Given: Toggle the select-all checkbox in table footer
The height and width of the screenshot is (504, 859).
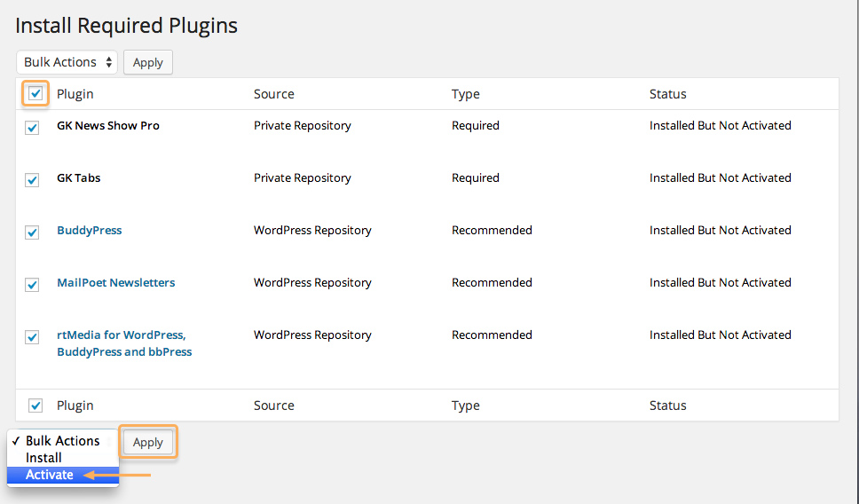Looking at the screenshot, I should tap(35, 406).
